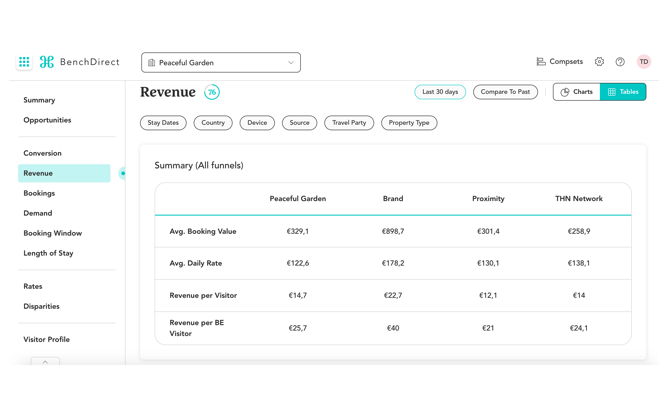Click the sidebar collapse dot handle
The image size is (665, 415).
123,173
